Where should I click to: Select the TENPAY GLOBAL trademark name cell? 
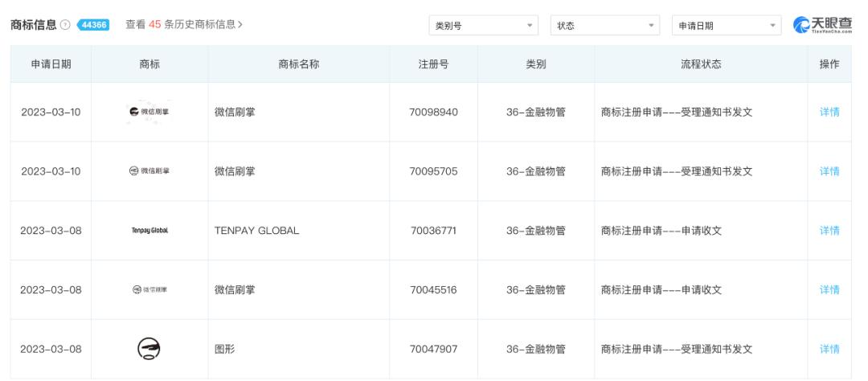tap(256, 231)
